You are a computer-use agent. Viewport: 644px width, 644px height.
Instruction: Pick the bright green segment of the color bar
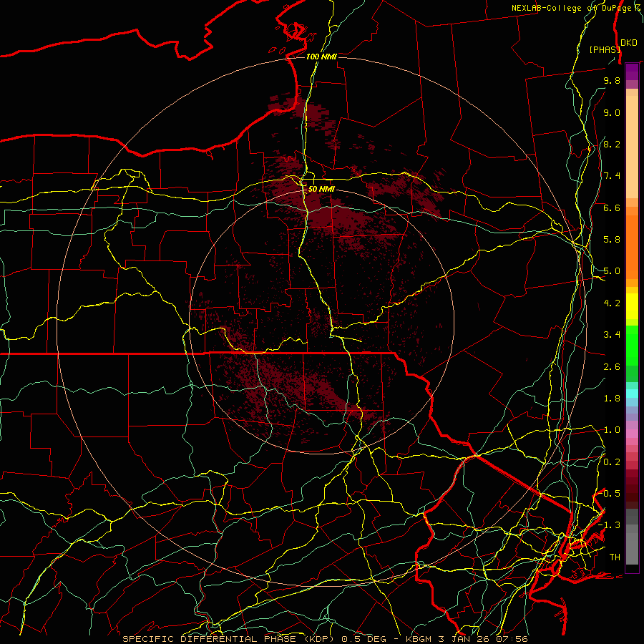632,345
